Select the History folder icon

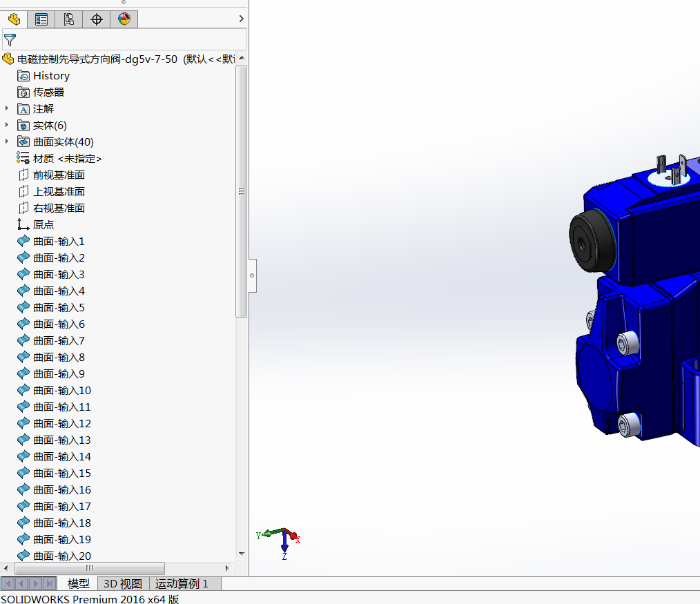click(23, 76)
